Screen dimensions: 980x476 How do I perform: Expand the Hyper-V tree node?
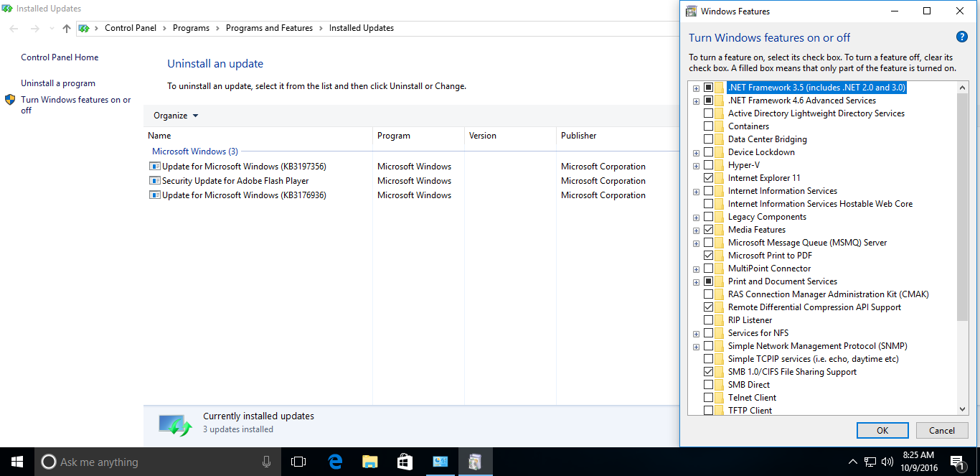click(x=696, y=165)
